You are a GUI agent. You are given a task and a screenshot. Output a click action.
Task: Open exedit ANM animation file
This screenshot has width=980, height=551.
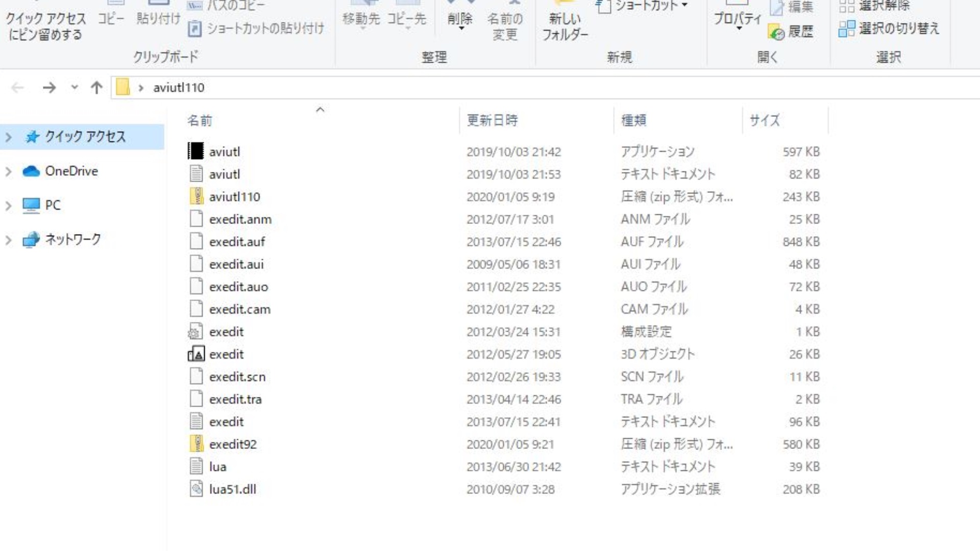[240, 219]
